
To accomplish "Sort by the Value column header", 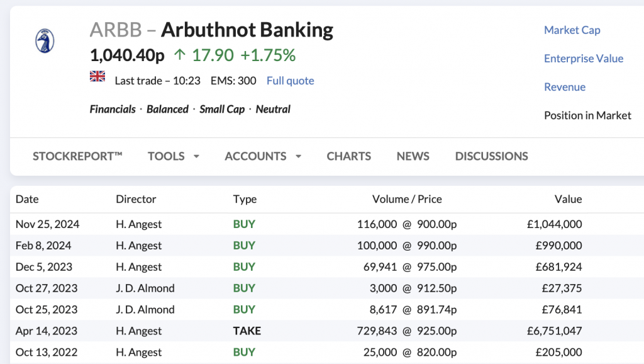I will pos(567,199).
